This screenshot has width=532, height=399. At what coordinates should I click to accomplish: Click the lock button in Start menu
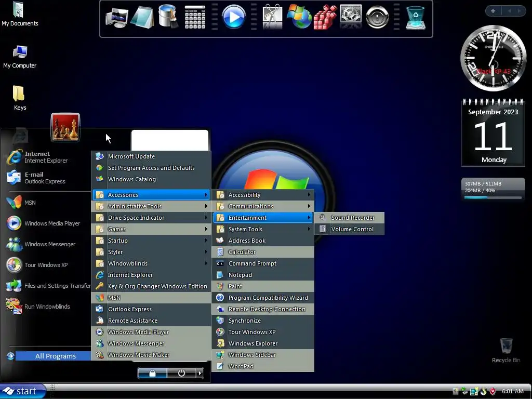[152, 373]
